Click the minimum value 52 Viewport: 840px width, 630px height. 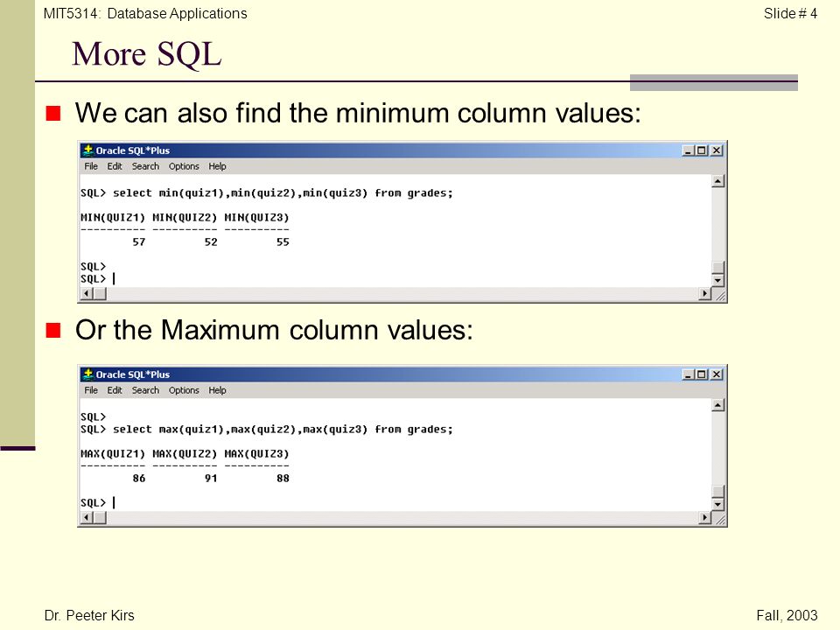(x=211, y=242)
